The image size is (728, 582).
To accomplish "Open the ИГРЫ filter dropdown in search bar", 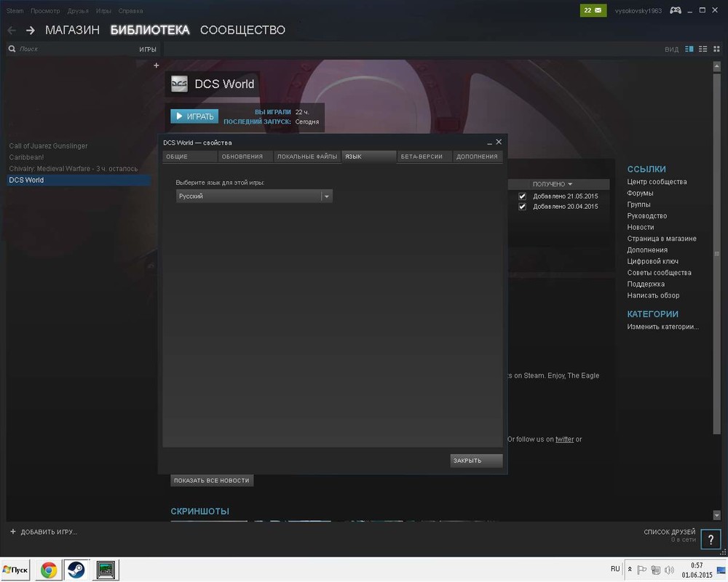I will (148, 49).
